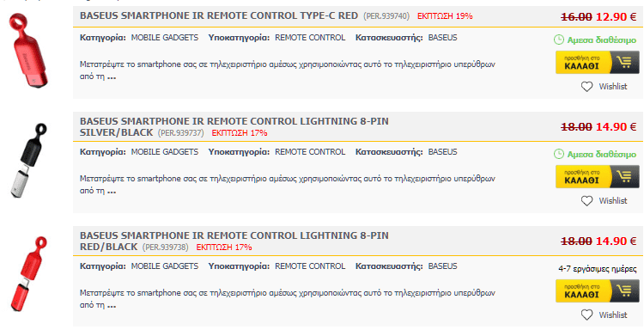Open the silver/black Lightning remote thumbnail

click(x=28, y=161)
